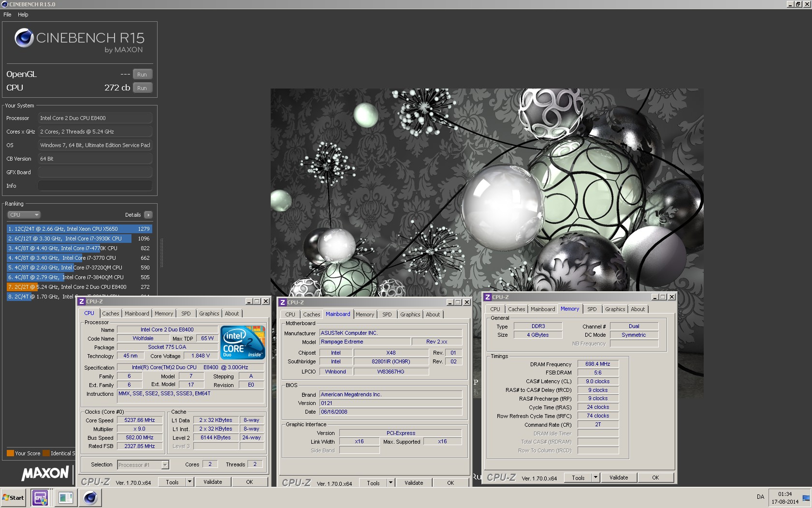Open CPU tab in CPU-Z Memory window
The height and width of the screenshot is (508, 812).
tap(495, 309)
